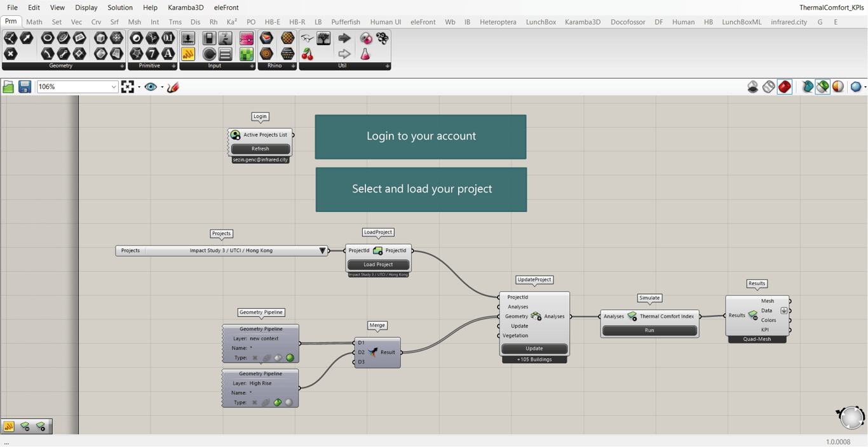Select the Value List input icon
The width and height of the screenshot is (868, 447).
pos(225,54)
